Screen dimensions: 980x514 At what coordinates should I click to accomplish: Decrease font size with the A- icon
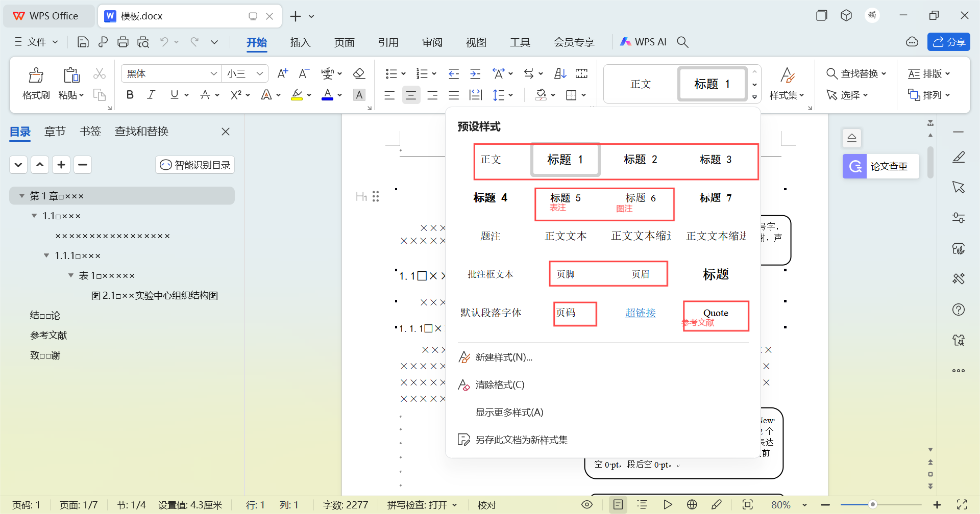click(x=304, y=73)
